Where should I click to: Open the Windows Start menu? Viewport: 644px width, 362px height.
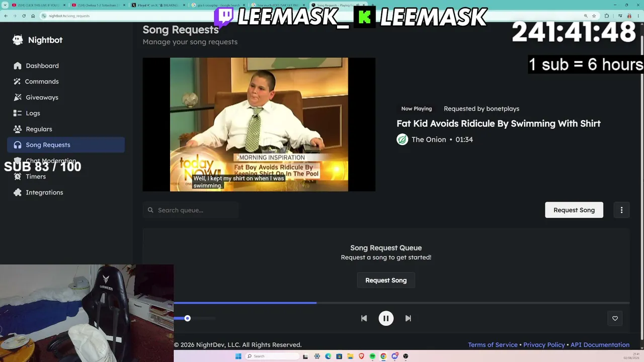click(x=238, y=356)
